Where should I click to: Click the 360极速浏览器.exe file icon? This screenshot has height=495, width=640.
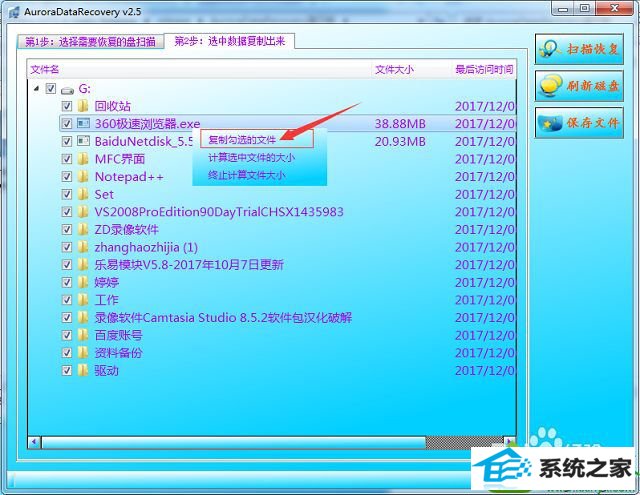83,124
